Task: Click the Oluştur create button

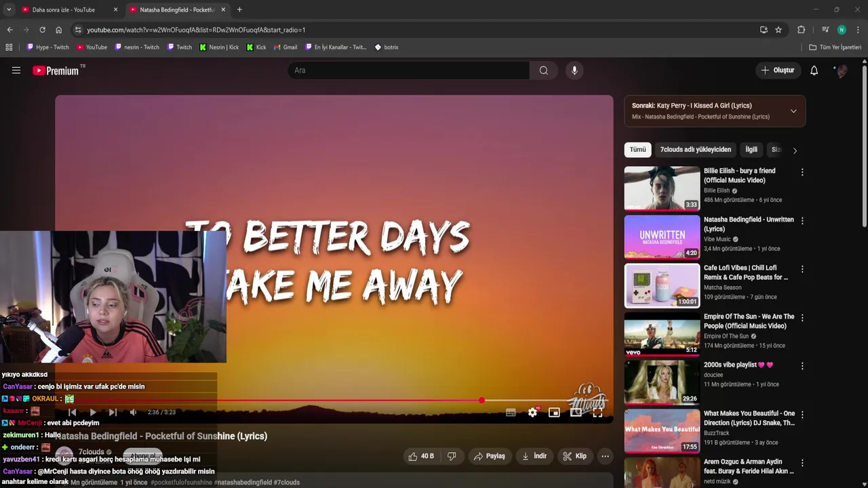Action: 777,70
